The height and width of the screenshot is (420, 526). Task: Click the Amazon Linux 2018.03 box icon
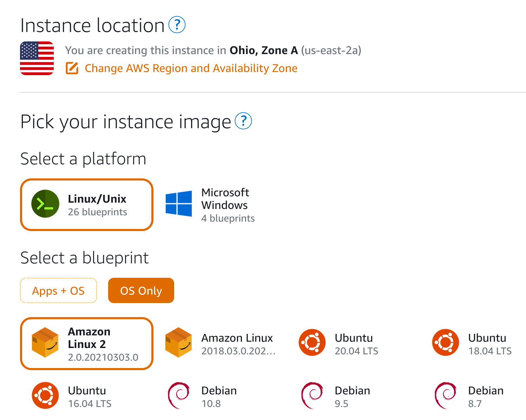coord(179,342)
